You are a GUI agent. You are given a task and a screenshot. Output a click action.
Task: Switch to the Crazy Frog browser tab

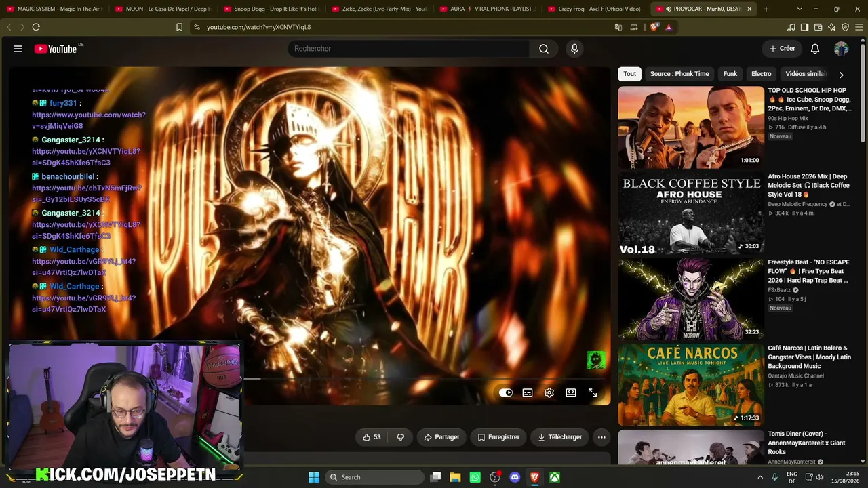pyautogui.click(x=595, y=9)
